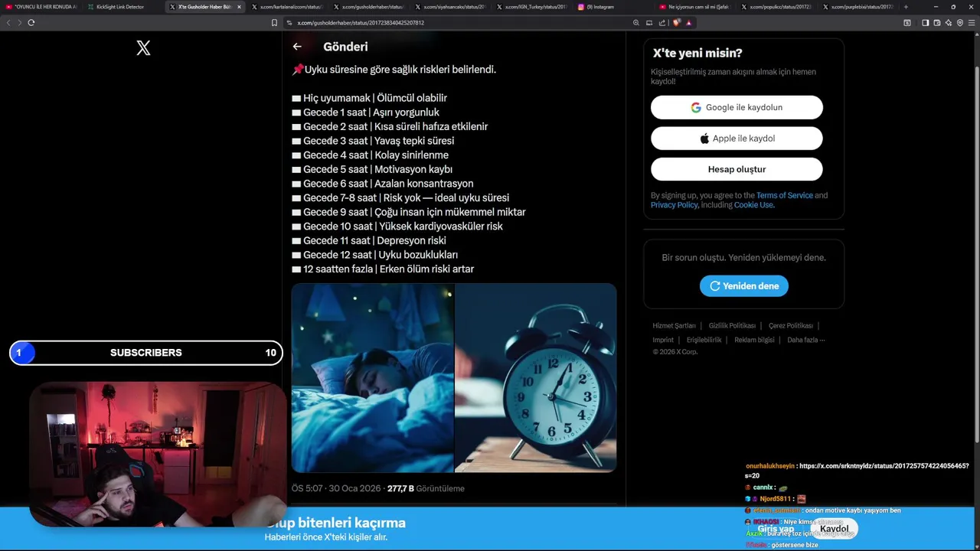980x551 pixels.
Task: Switch to the x.com/purplebixi tab
Action: coord(857,7)
